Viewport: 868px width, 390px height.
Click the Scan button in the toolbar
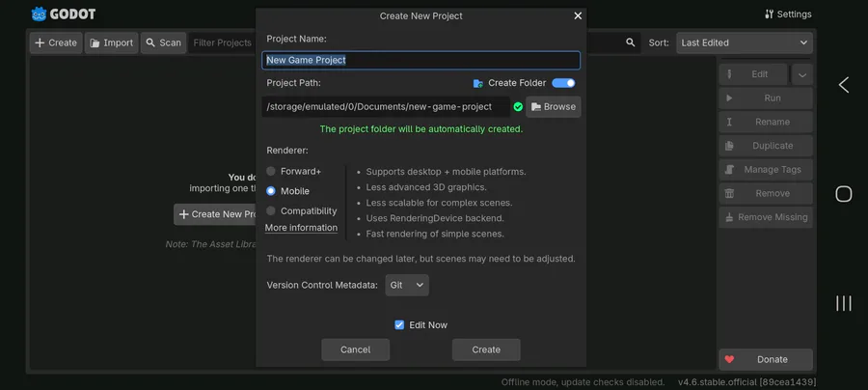(x=163, y=42)
